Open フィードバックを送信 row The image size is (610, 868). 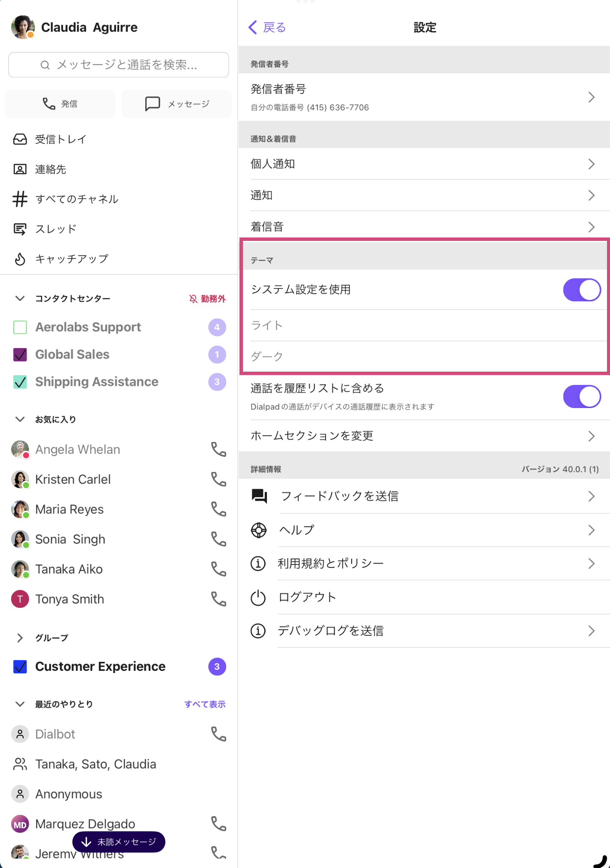coord(430,496)
